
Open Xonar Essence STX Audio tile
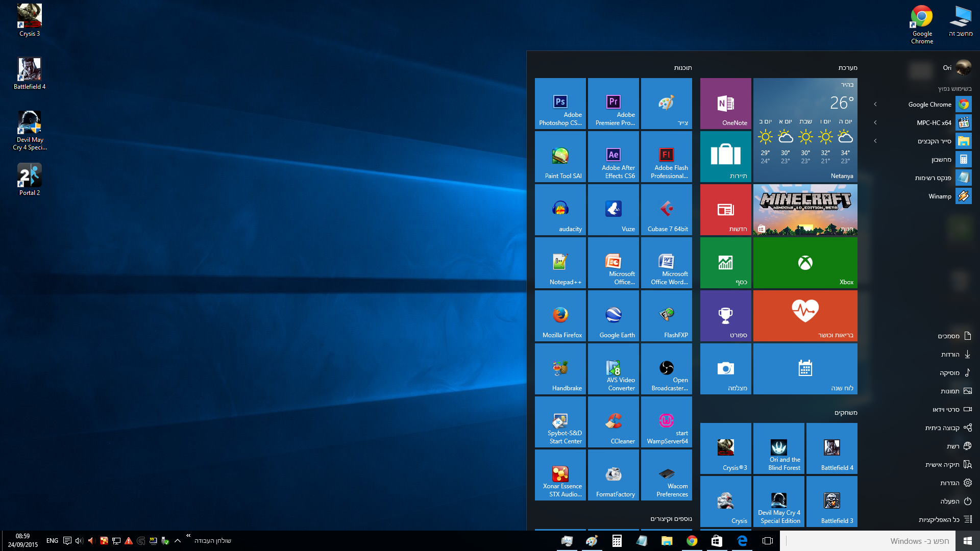560,475
